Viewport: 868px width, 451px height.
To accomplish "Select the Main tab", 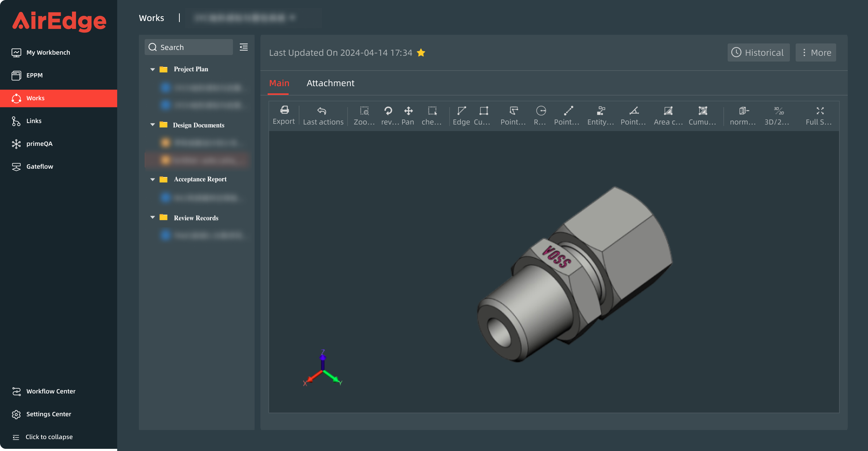I will click(279, 83).
